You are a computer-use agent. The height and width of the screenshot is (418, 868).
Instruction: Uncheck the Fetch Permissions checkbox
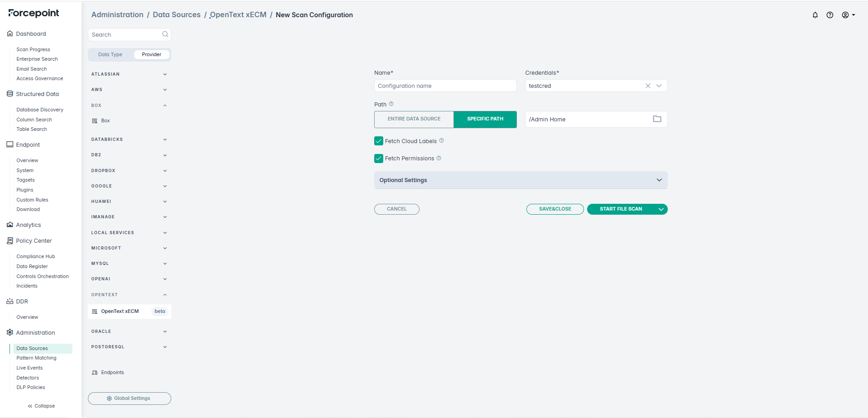pyautogui.click(x=379, y=159)
